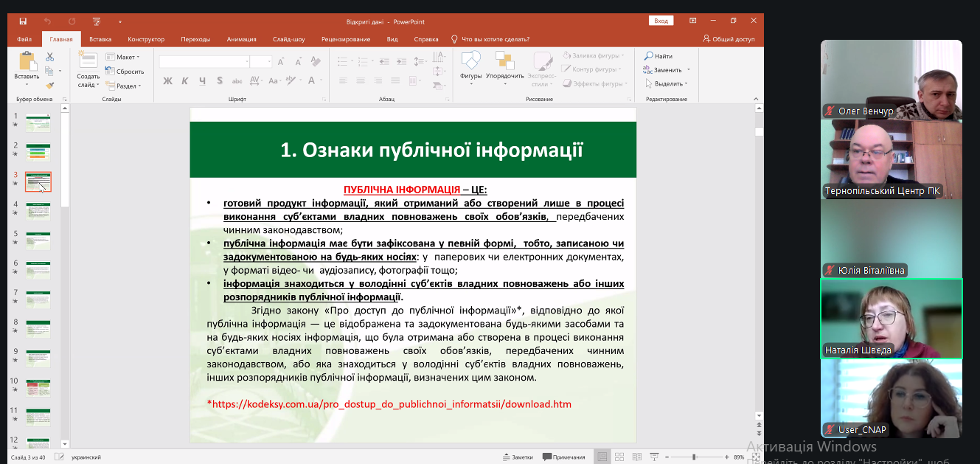Click the Сбросить reset slide button

(125, 72)
